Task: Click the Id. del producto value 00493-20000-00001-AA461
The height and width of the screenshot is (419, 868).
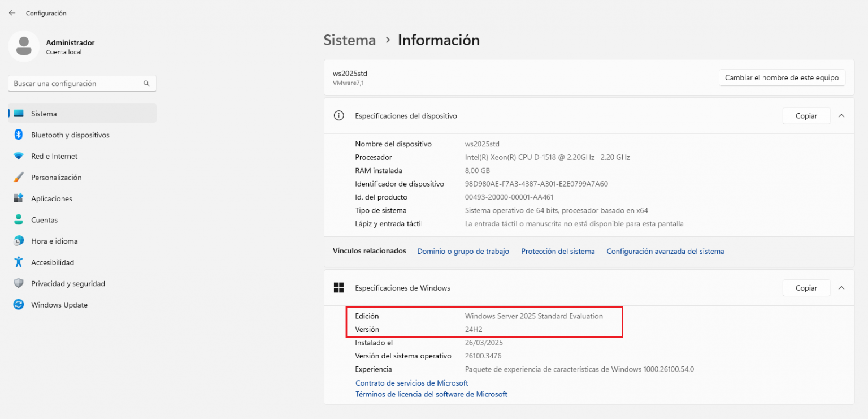Action: [509, 197]
